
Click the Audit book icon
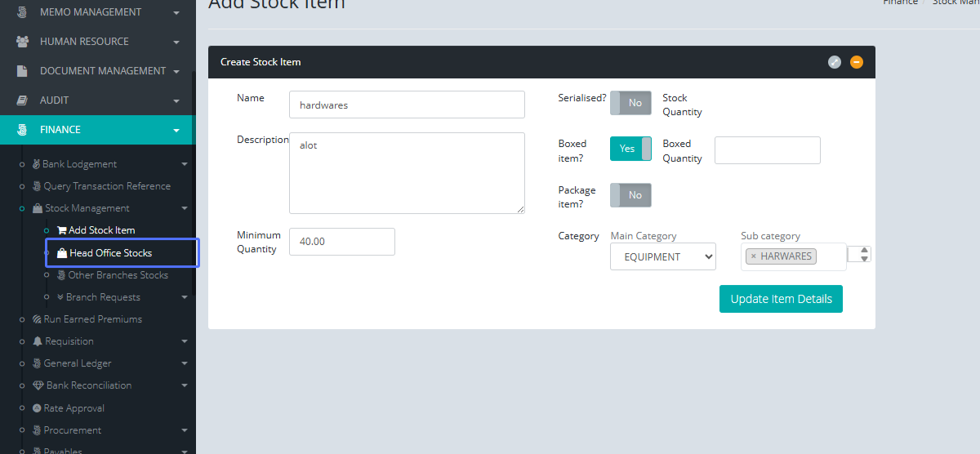tap(23, 100)
